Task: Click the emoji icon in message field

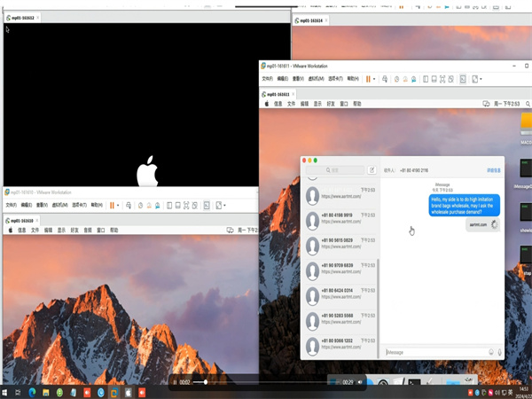Action: click(x=491, y=352)
